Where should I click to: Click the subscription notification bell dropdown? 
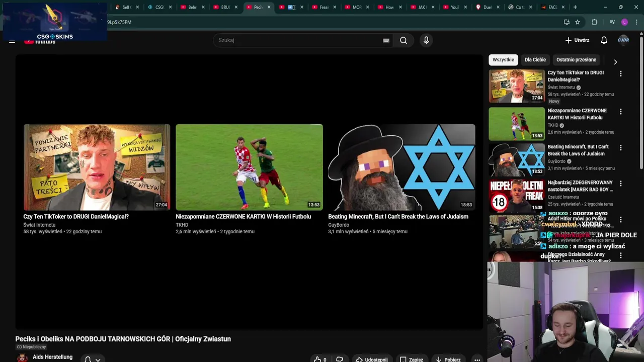point(93,359)
